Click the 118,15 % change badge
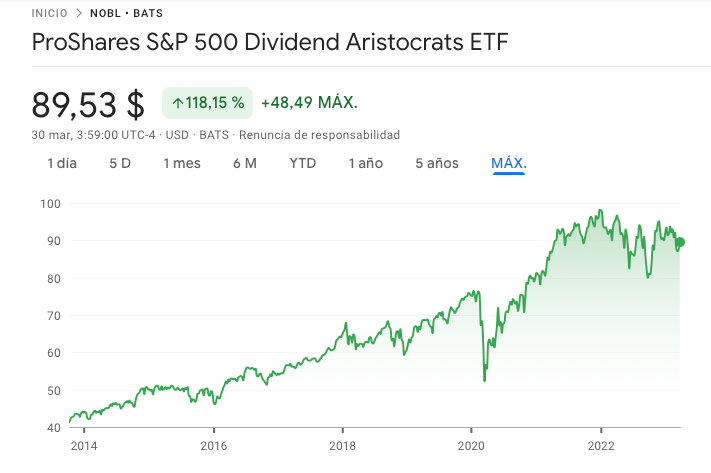Image resolution: width=711 pixels, height=473 pixels. coord(207,103)
